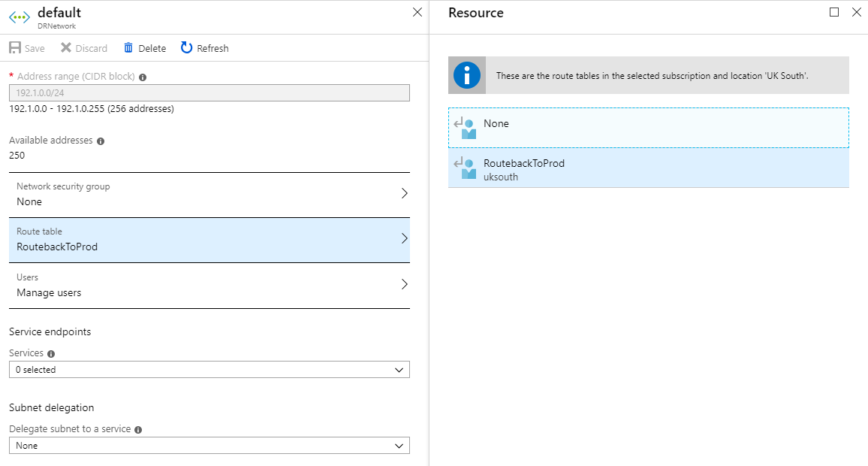Click the Address range CIDR block field
868x466 pixels.
click(209, 93)
